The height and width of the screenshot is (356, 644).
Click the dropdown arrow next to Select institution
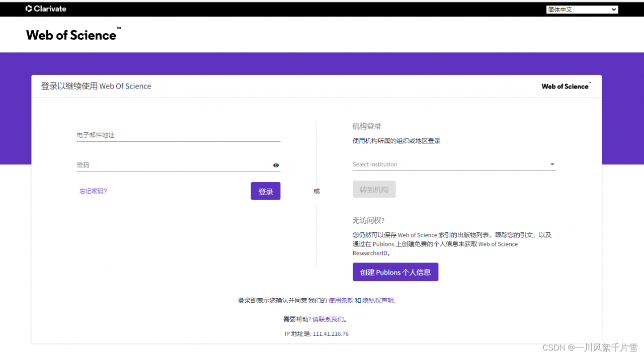point(552,164)
